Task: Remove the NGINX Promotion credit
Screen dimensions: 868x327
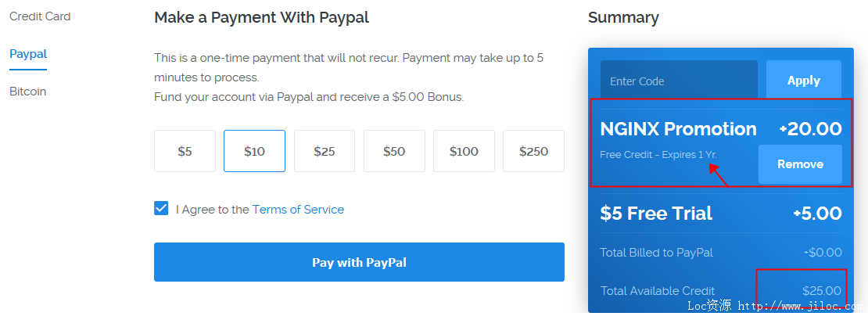Action: (800, 164)
